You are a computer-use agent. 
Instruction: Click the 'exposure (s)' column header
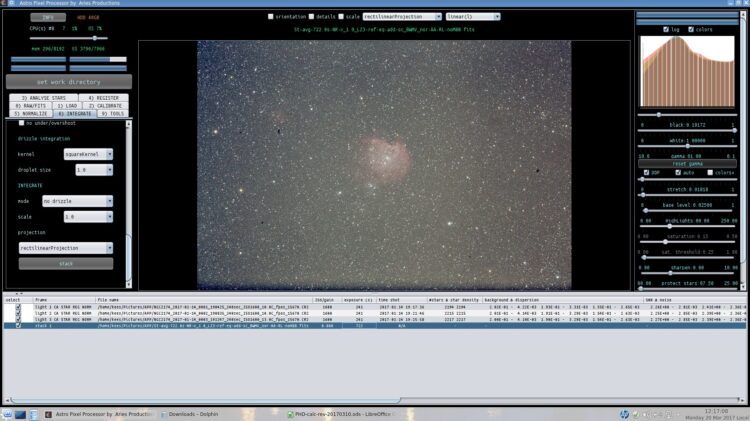coord(359,300)
